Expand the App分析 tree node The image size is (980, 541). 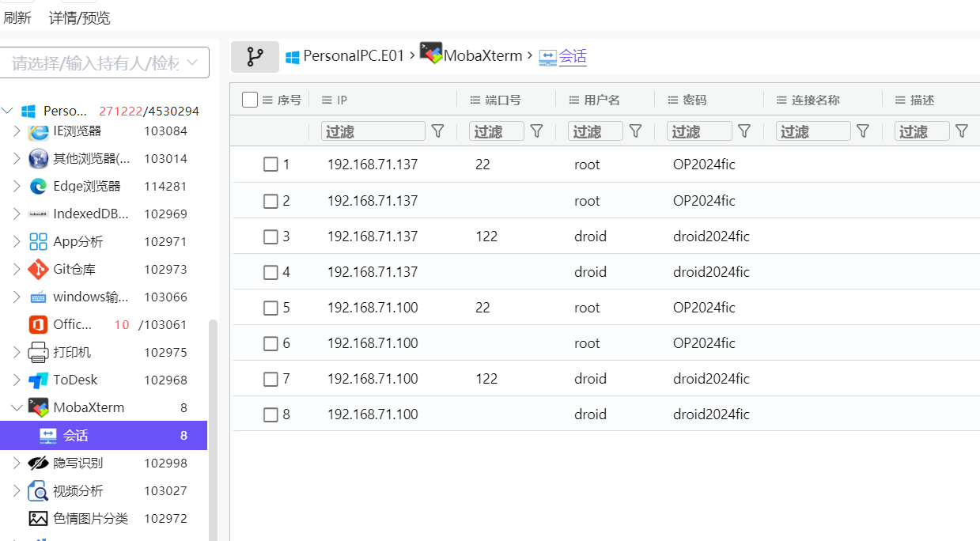pos(17,242)
